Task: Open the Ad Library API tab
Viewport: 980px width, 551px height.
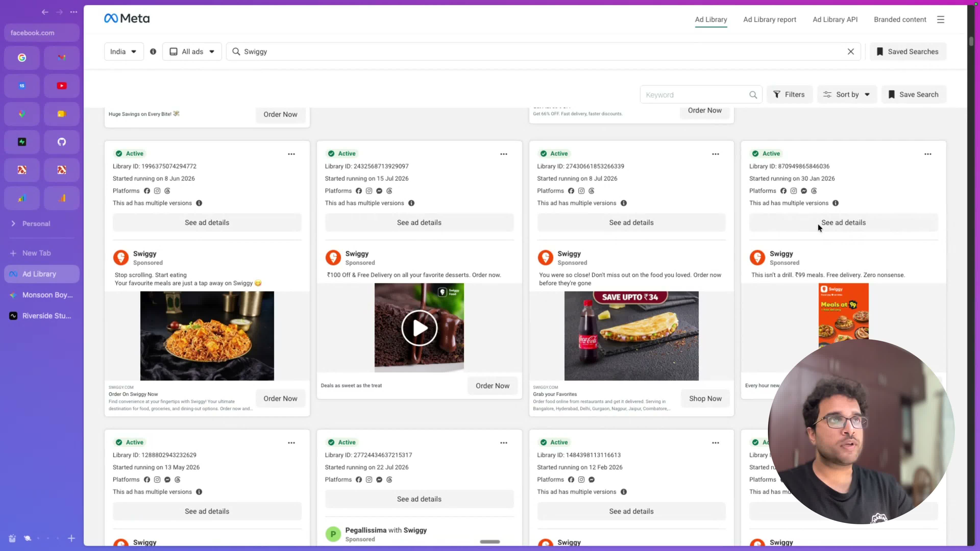Action: tap(835, 19)
